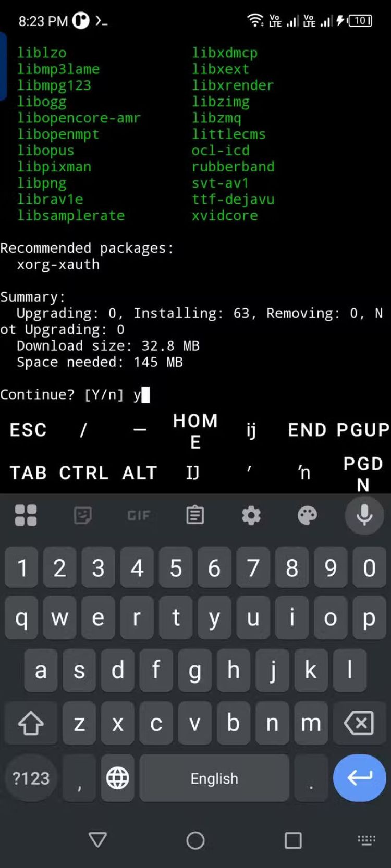Tap the ESC extra key

28,430
